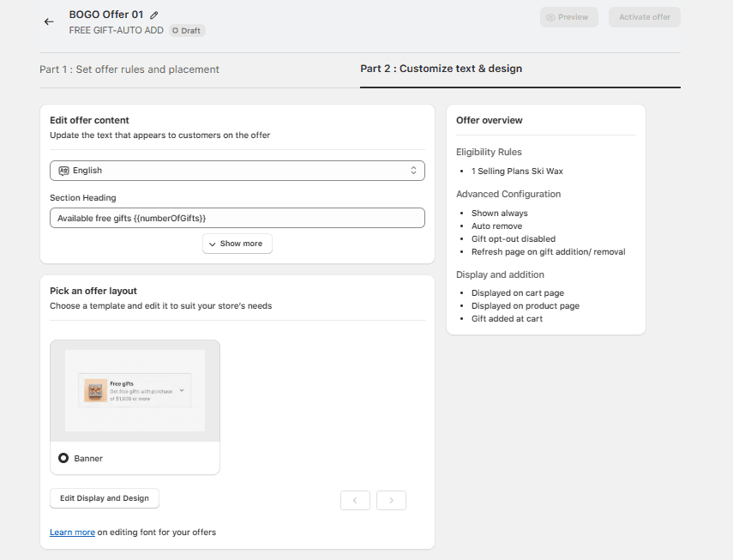Viewport: 733px width, 560px height.
Task: Open the Learn more link
Action: coord(72,533)
